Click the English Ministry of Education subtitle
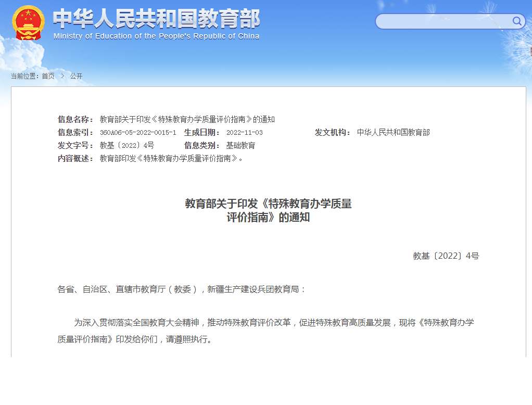The height and width of the screenshot is (405, 532). point(156,36)
